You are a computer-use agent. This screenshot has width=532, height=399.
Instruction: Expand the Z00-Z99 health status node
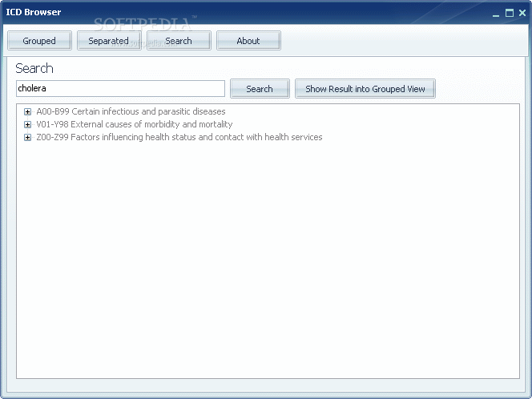tap(27, 138)
